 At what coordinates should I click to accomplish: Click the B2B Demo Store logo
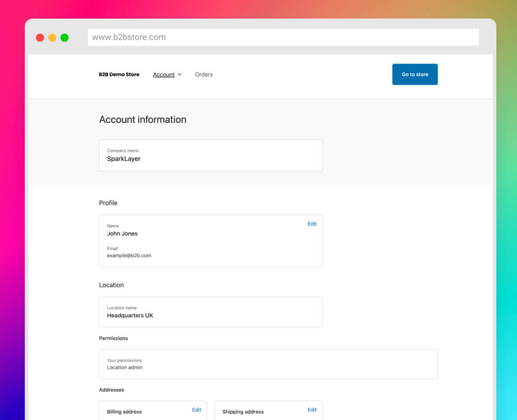point(119,74)
